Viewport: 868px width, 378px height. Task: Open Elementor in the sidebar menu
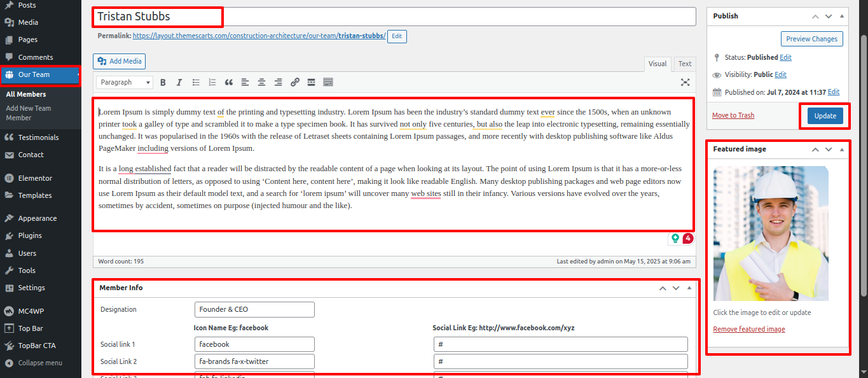(35, 178)
